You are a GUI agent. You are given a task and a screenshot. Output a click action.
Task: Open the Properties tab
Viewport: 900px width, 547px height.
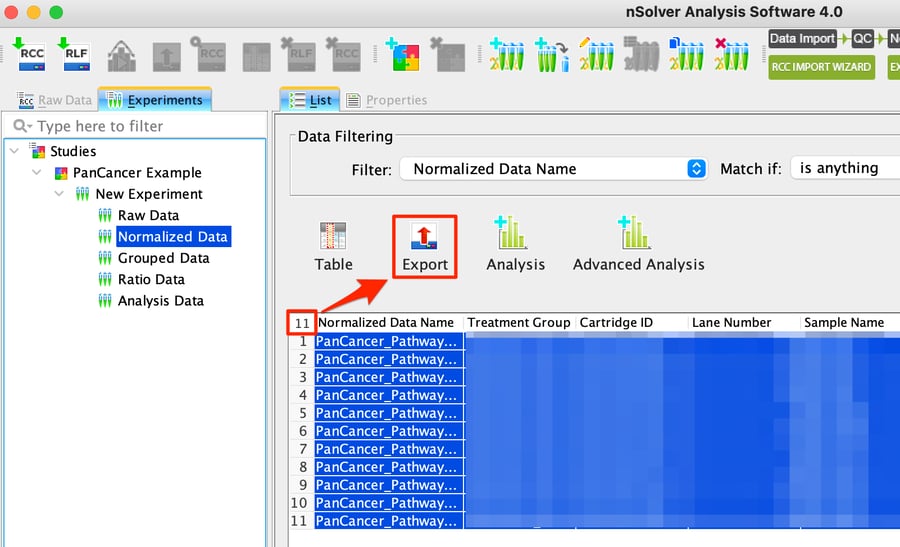[387, 100]
